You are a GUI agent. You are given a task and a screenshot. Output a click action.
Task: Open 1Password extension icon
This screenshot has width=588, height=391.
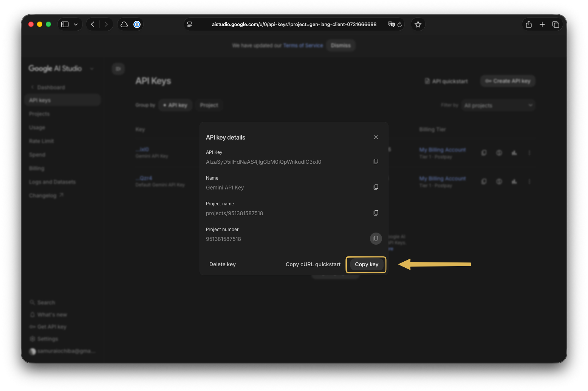[137, 24]
